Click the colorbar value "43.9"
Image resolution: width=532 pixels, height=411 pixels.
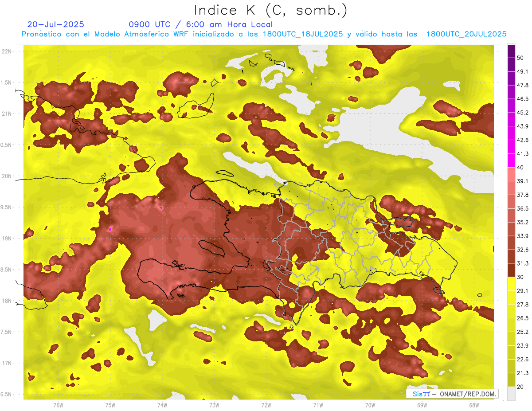[523, 126]
